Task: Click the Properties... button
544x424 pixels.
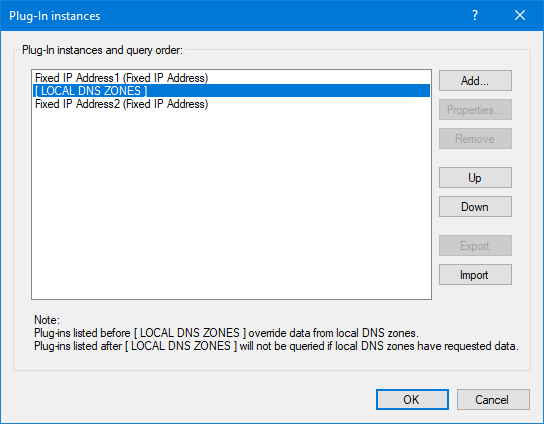Action: click(475, 110)
